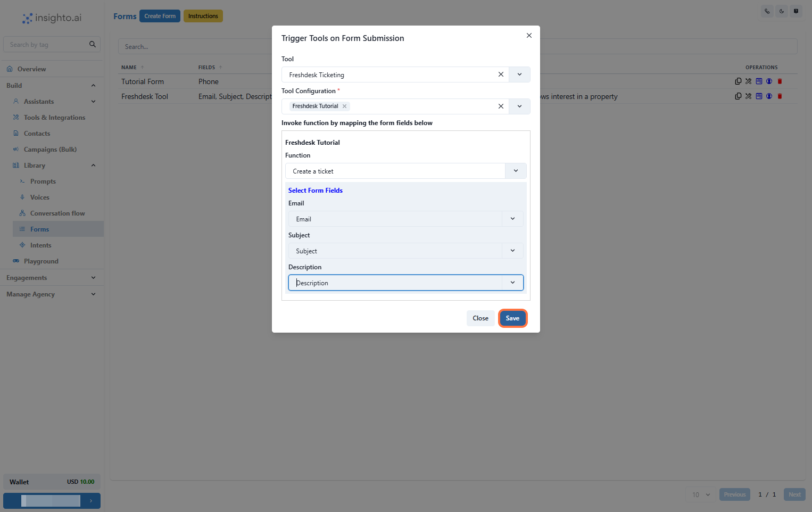Delete the Freshdesk Tool row
The height and width of the screenshot is (512, 812).
780,96
